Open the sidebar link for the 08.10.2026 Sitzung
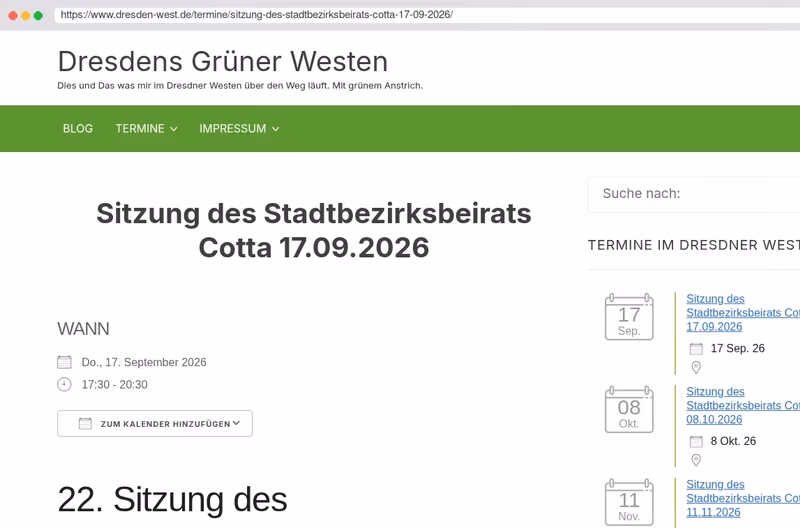This screenshot has height=528, width=800. coord(743,406)
